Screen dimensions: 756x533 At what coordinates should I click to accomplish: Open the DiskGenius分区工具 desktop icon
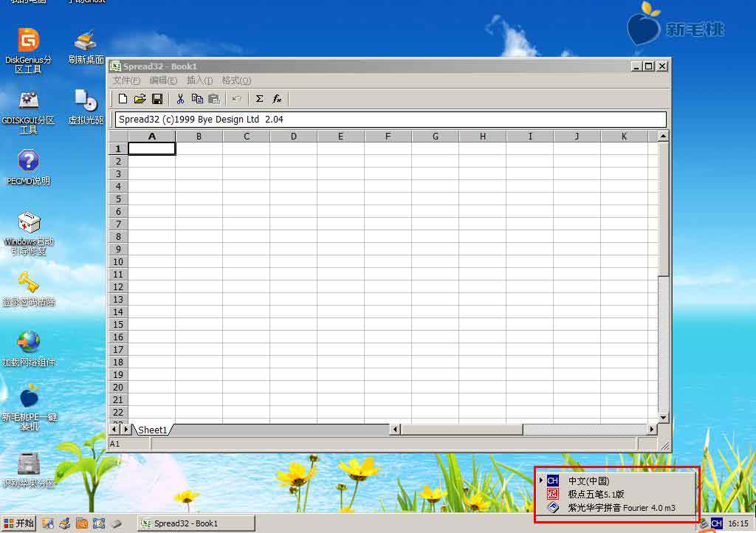click(x=29, y=51)
